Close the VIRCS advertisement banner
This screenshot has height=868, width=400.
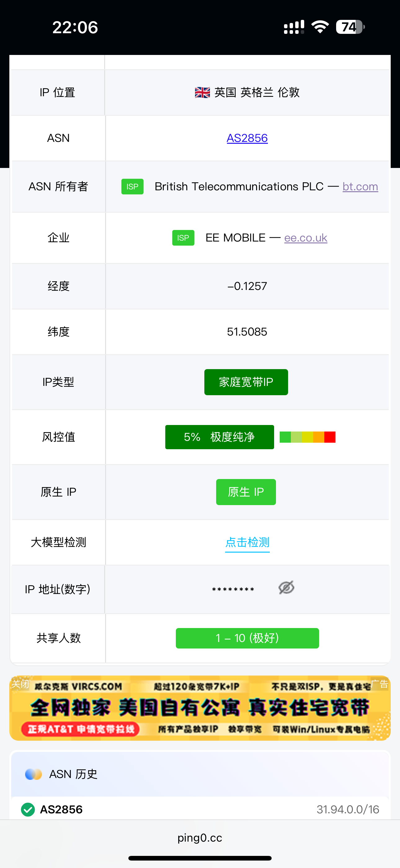pyautogui.click(x=20, y=684)
